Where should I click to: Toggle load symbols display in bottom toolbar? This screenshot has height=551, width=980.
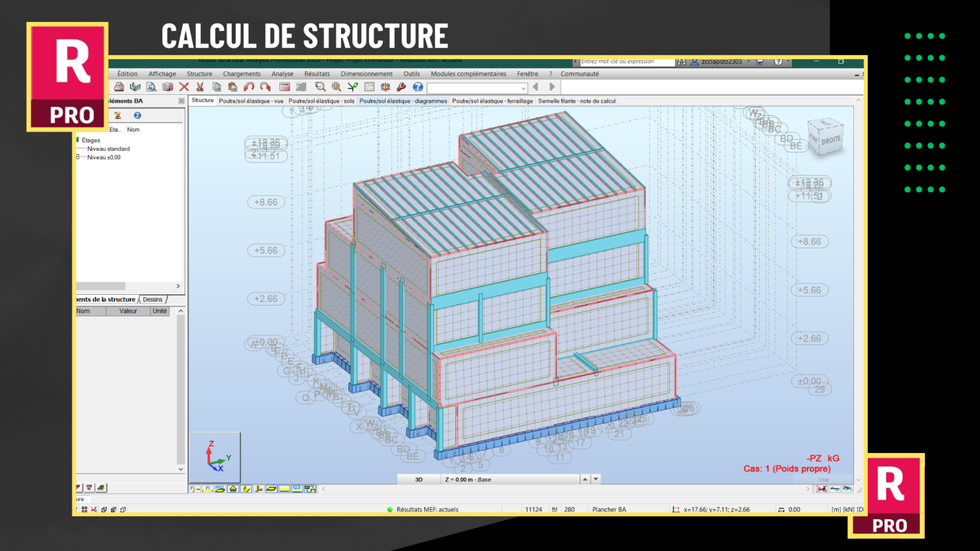(x=284, y=489)
